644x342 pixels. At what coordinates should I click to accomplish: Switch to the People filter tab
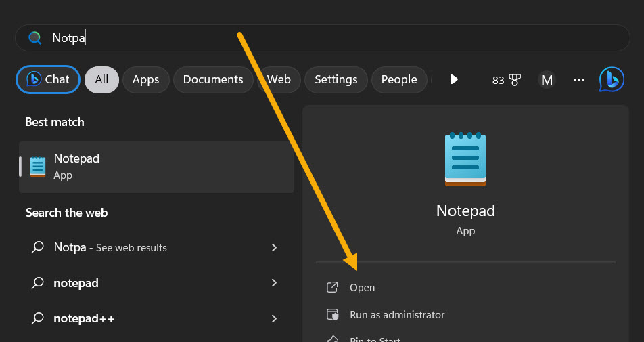(399, 79)
